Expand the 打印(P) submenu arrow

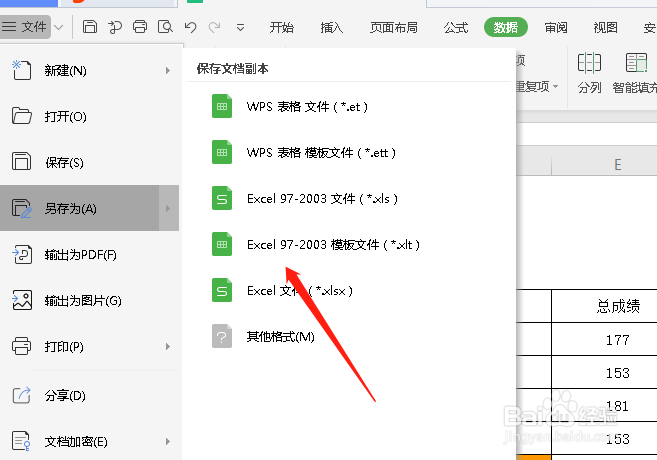(x=168, y=346)
